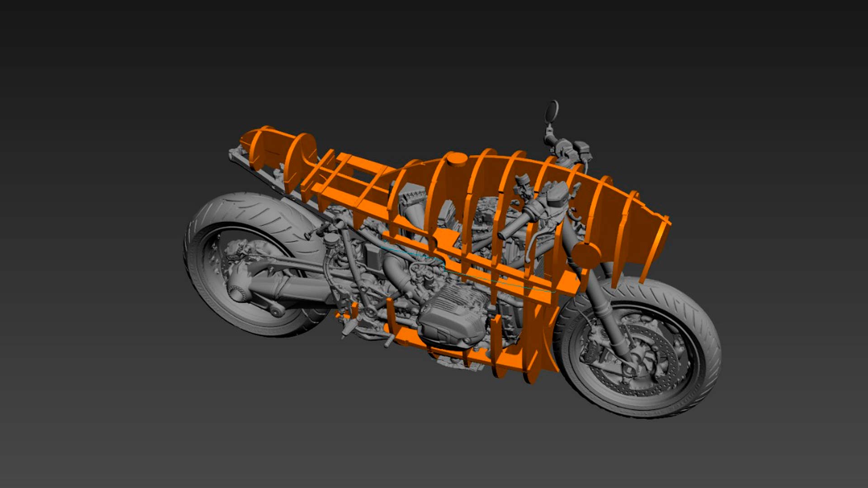Select the round rearview mirror
The height and width of the screenshot is (488, 868).
(x=552, y=111)
